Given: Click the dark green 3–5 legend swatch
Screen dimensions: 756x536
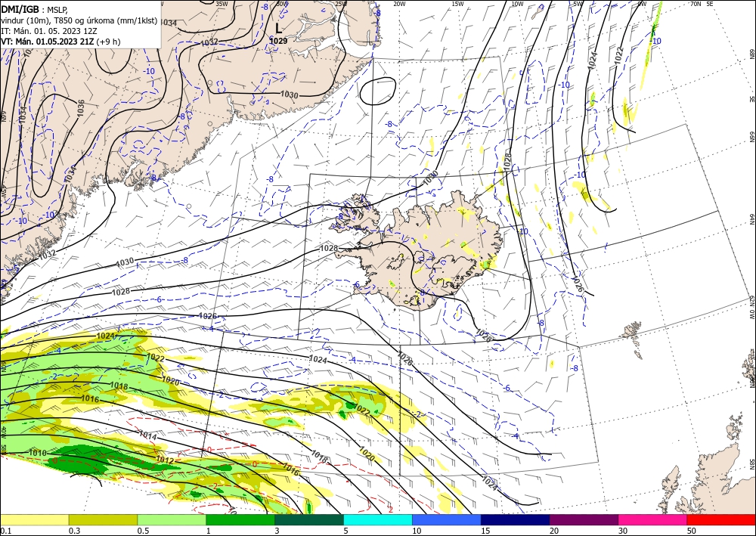Looking at the screenshot, I should click(309, 519).
